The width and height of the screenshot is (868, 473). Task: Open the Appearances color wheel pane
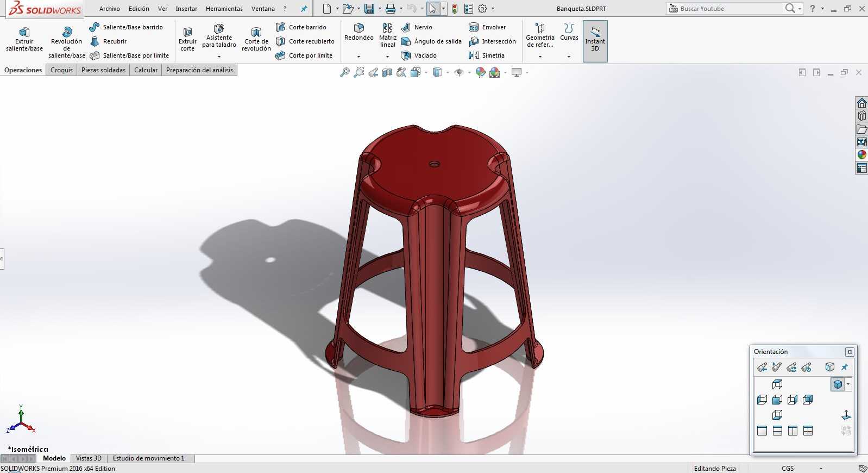pyautogui.click(x=861, y=155)
